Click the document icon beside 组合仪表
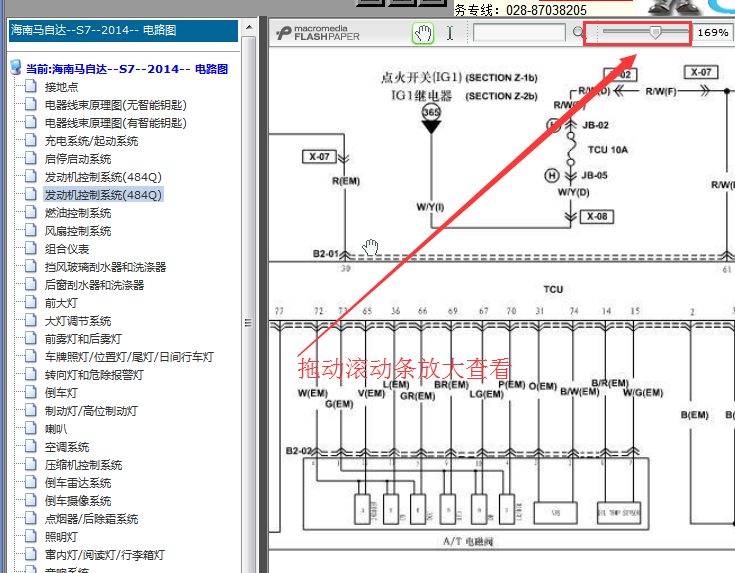 pos(31,249)
